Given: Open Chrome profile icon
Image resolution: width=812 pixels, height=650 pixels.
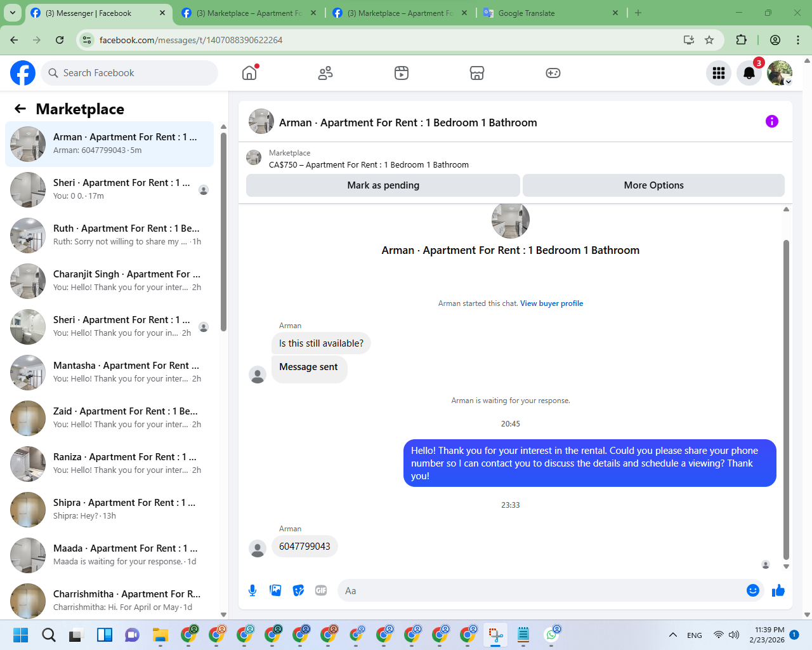Looking at the screenshot, I should [775, 40].
